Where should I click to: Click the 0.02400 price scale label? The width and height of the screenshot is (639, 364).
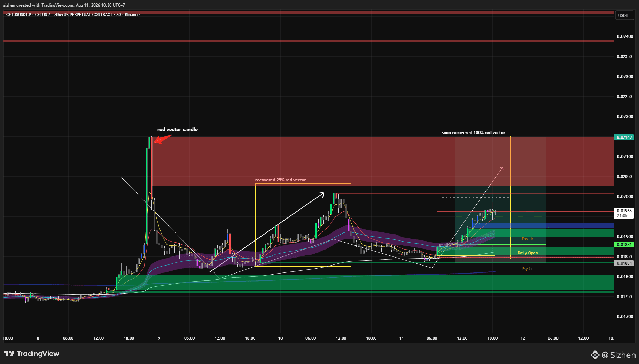625,37
